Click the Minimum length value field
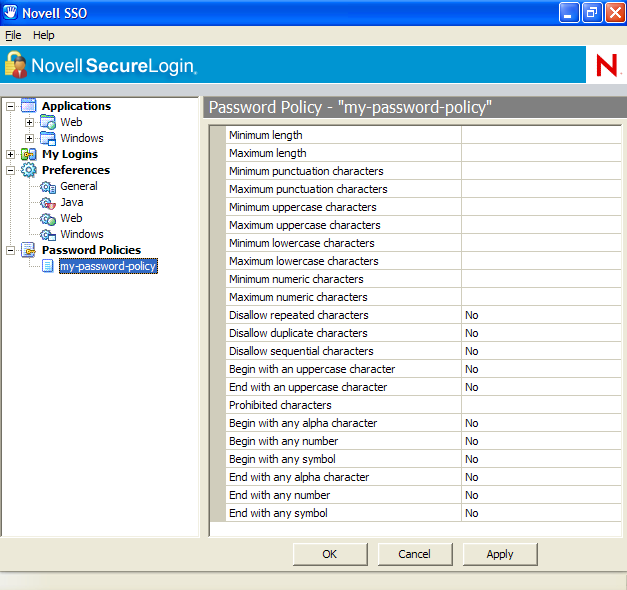This screenshot has width=627, height=590. click(540, 135)
